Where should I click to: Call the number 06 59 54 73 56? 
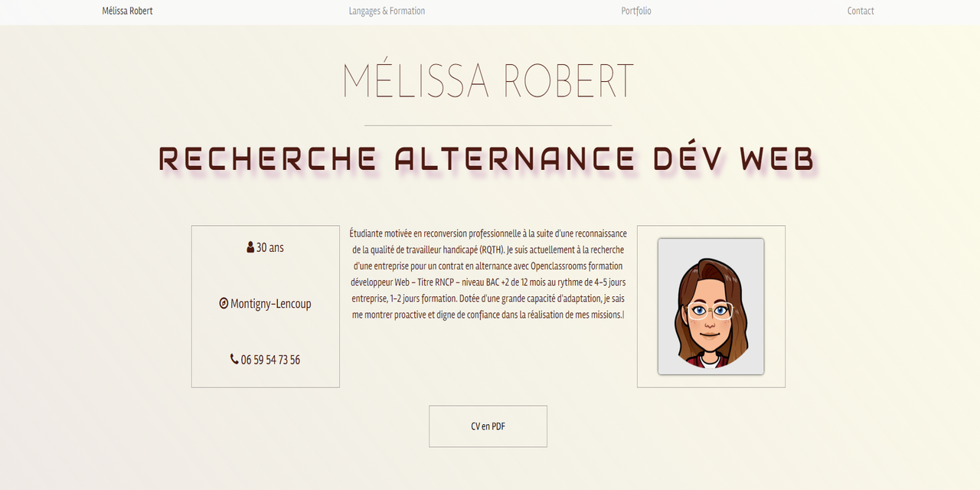point(269,359)
